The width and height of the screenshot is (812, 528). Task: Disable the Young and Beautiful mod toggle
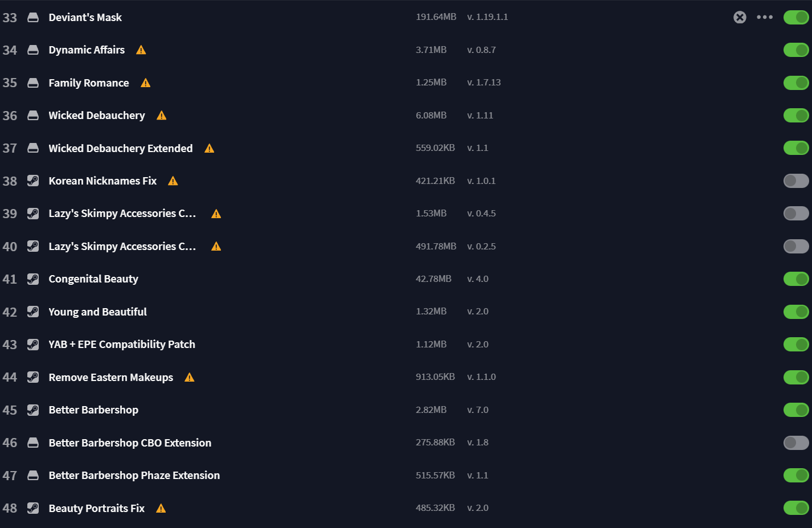coord(796,312)
